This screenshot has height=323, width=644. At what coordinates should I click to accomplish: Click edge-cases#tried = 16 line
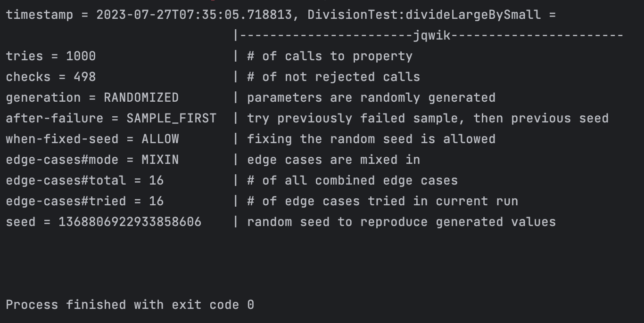point(85,201)
